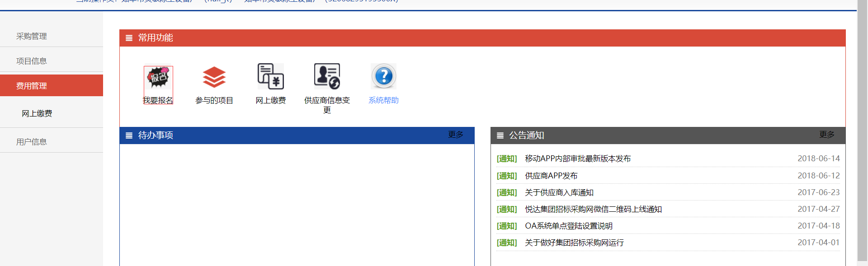Collapse the 费用管理 sidebar section
Image resolution: width=868 pixels, height=266 pixels.
32,86
